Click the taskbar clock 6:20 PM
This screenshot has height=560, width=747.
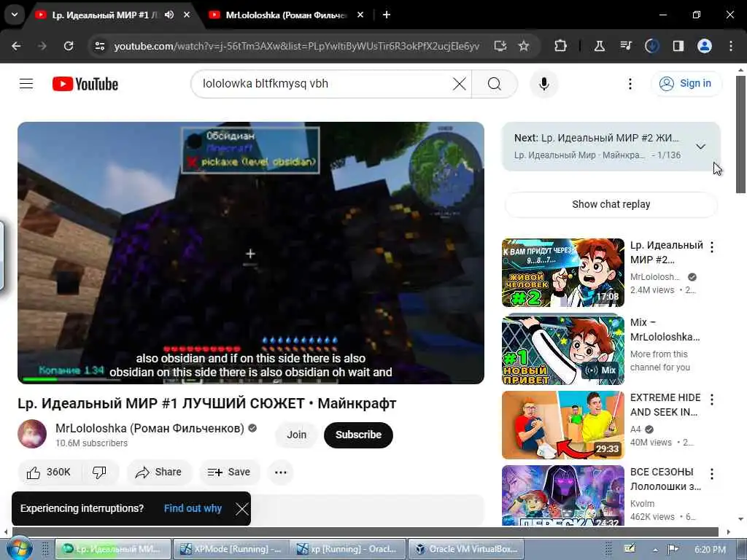(x=710, y=550)
